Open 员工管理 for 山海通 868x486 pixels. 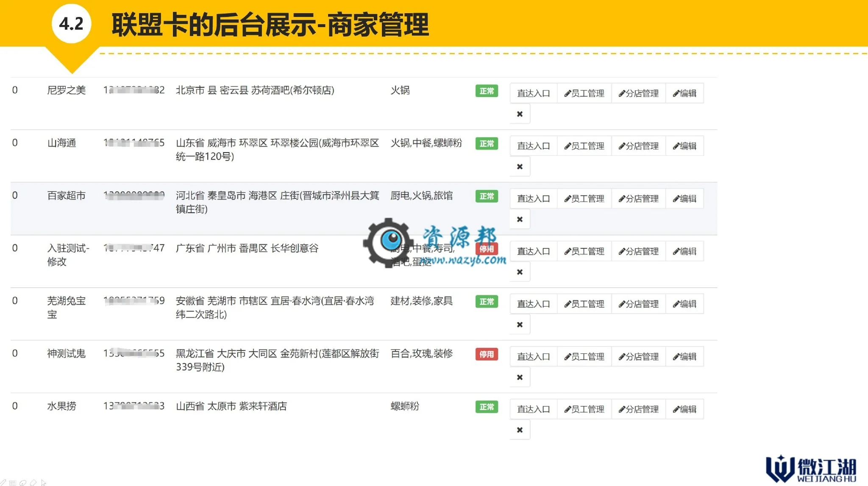584,146
